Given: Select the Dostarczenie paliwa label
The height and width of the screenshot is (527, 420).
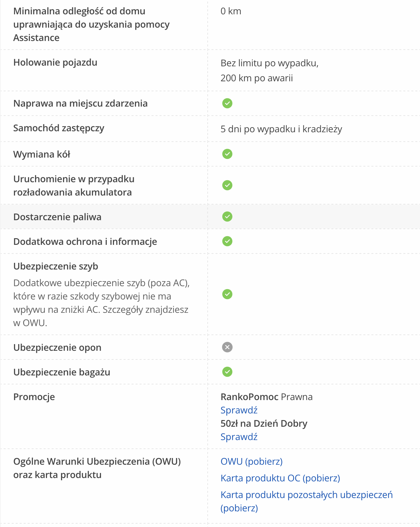Looking at the screenshot, I should pyautogui.click(x=57, y=217).
